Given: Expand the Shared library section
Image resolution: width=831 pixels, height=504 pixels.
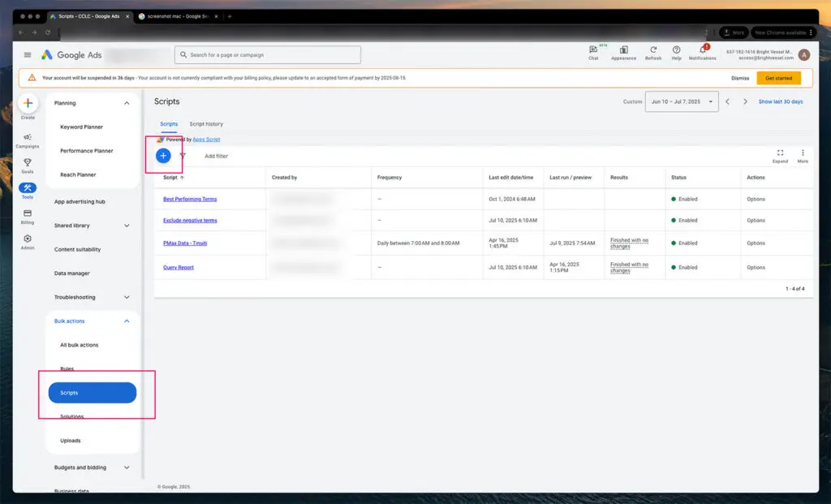Looking at the screenshot, I should (127, 226).
